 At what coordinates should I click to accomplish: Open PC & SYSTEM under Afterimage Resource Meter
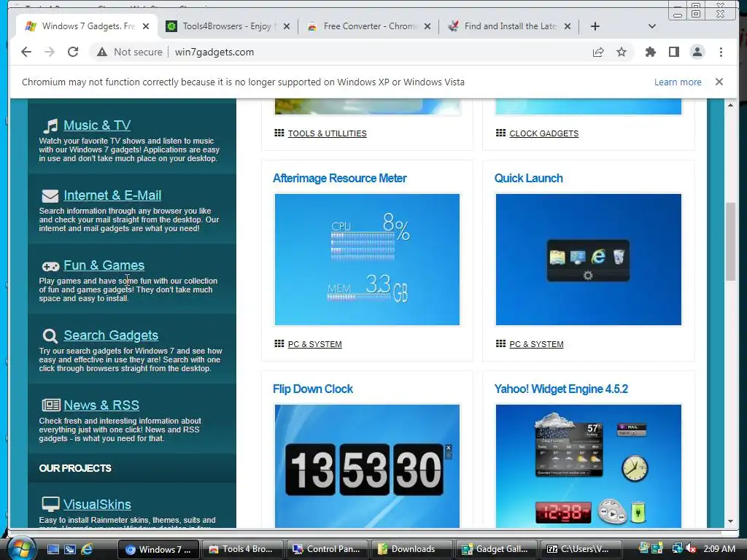(315, 344)
